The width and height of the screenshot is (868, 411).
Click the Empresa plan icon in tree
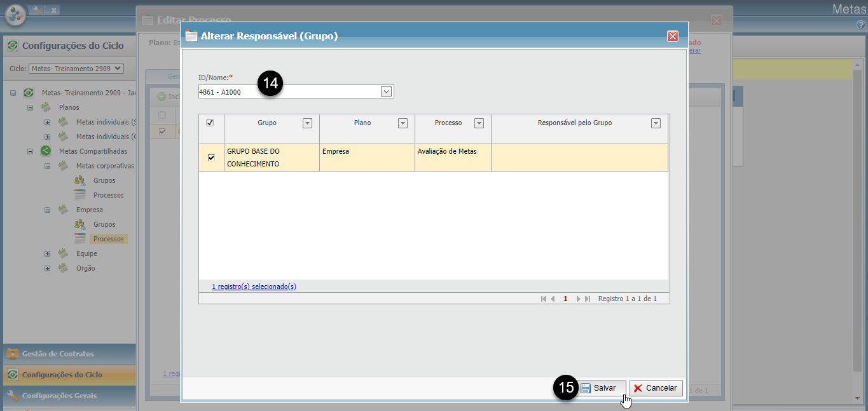pyautogui.click(x=63, y=210)
